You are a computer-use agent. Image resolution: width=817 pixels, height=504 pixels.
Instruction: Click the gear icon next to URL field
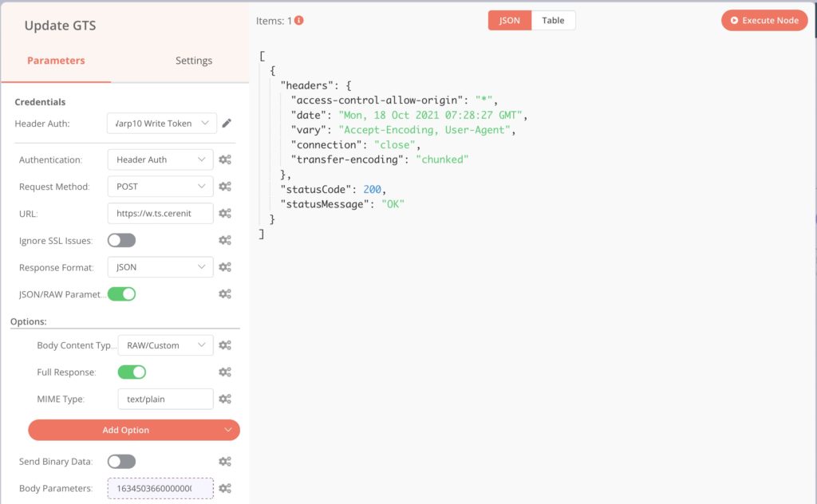pyautogui.click(x=226, y=214)
